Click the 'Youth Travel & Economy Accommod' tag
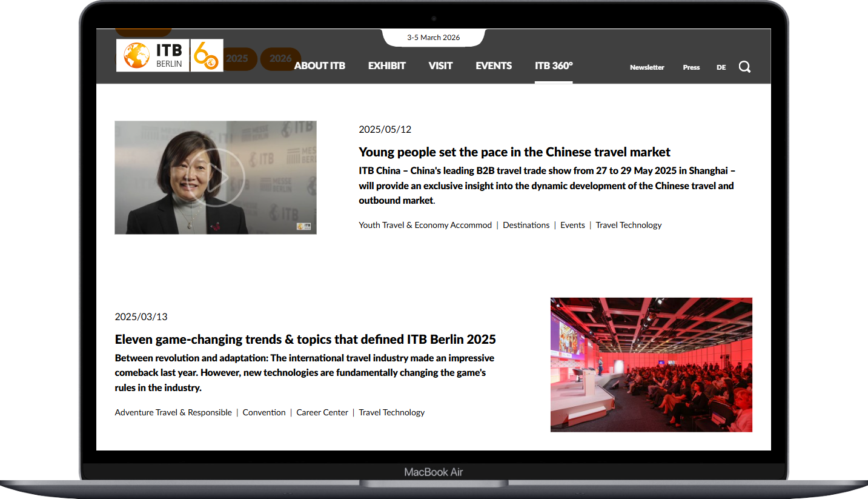This screenshot has width=868, height=499. coord(425,225)
